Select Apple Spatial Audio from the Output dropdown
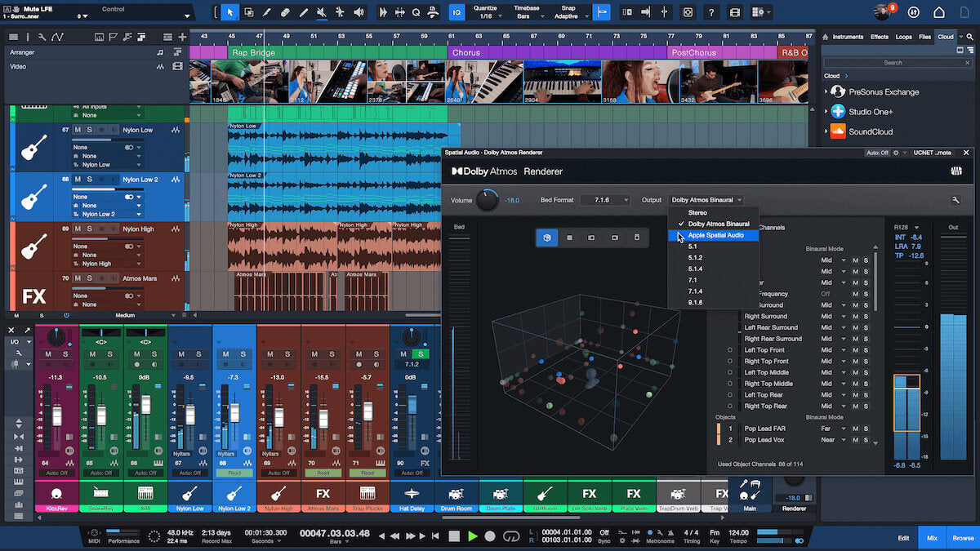 coord(715,235)
